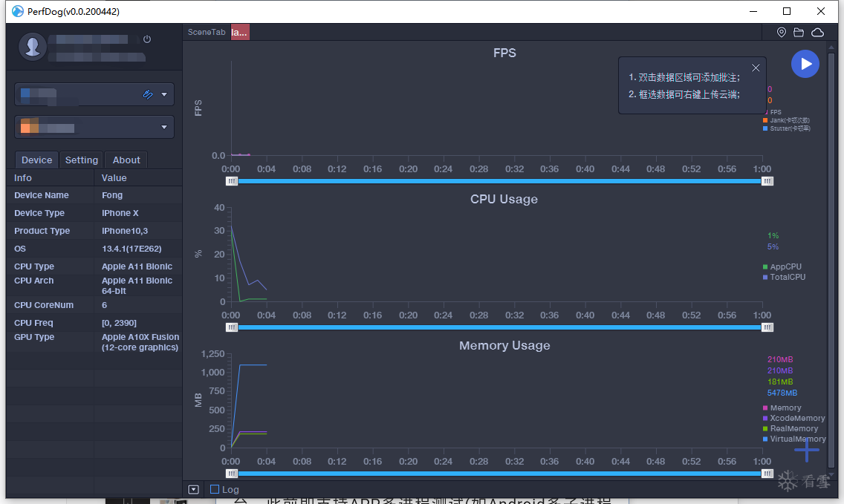This screenshot has width=844, height=504.
Task: Expand the device selection dropdown
Action: click(x=164, y=95)
